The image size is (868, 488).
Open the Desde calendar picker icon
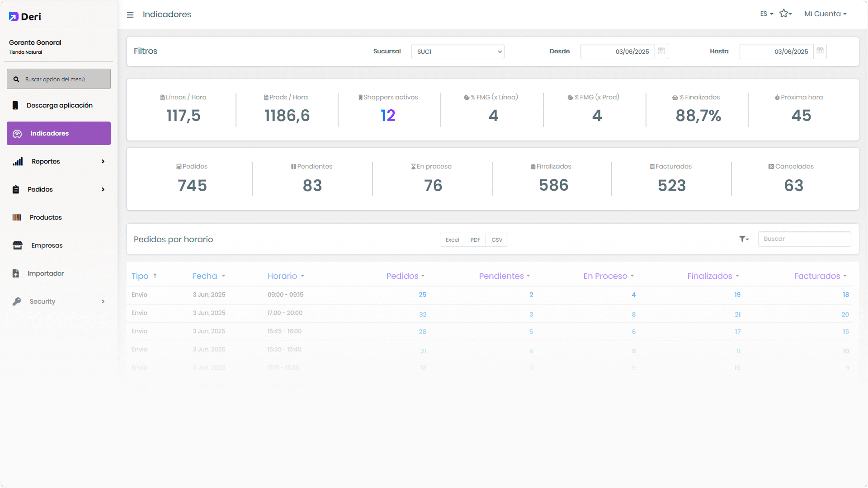point(661,51)
